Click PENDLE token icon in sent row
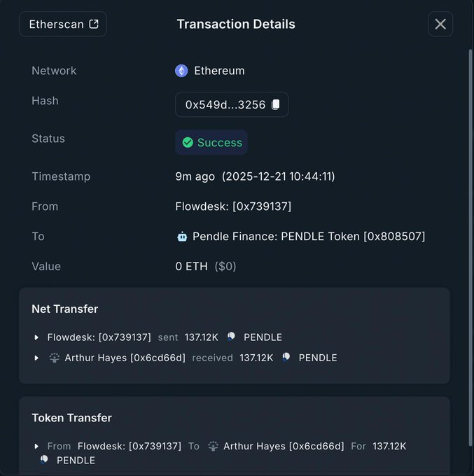 pos(231,337)
